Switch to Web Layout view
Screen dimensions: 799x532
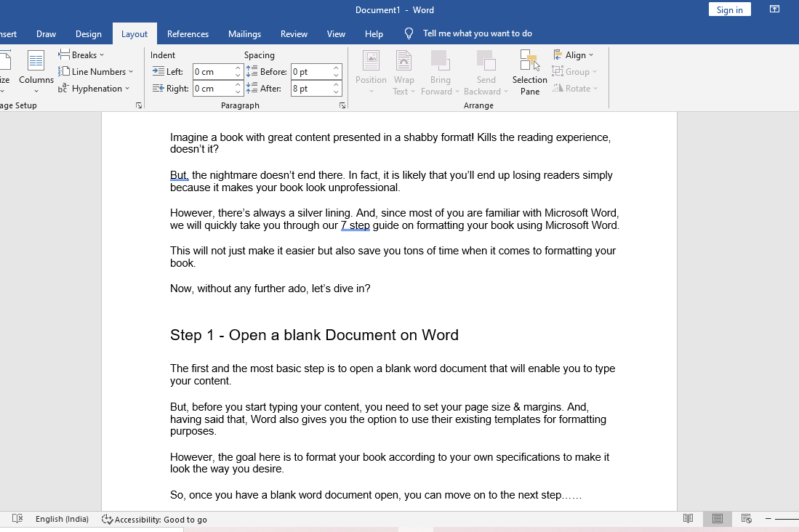(746, 519)
